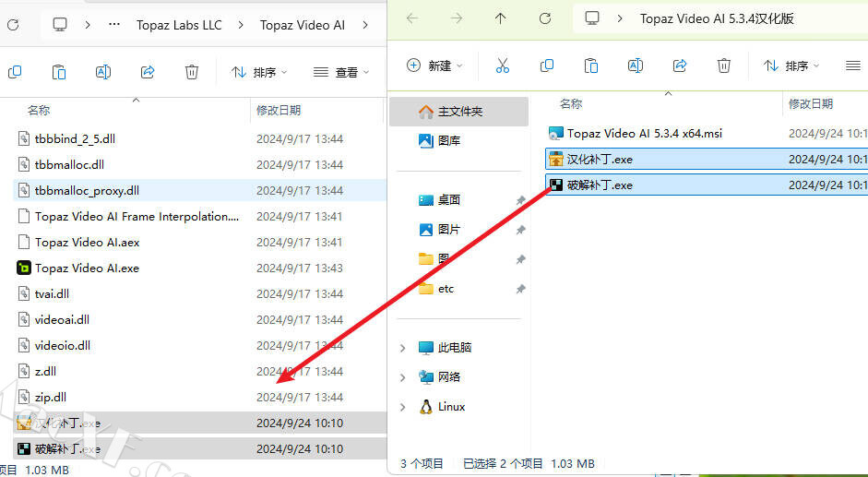Click refresh in right Explorer window
The height and width of the screenshot is (477, 868).
(x=545, y=18)
